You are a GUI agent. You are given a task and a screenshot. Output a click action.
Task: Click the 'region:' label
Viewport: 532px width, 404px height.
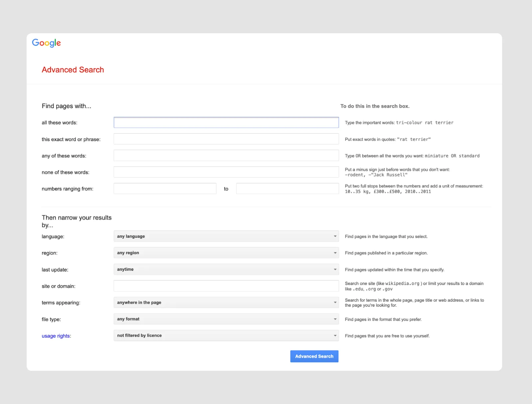50,253
